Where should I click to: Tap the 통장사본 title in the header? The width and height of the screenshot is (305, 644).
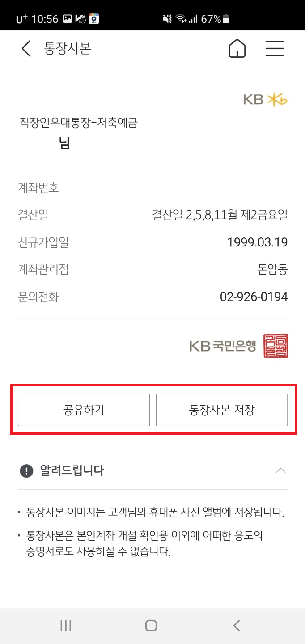pos(67,48)
